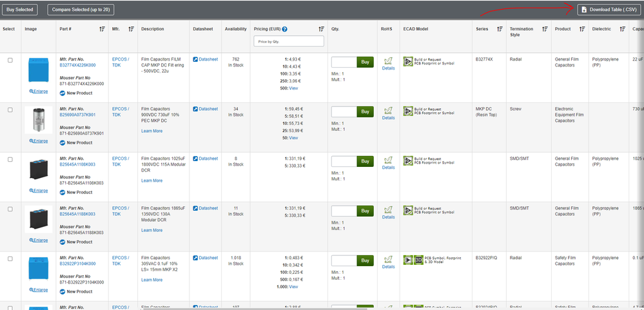
Task: Open part link B32774X4226K000
Action: tap(77, 65)
